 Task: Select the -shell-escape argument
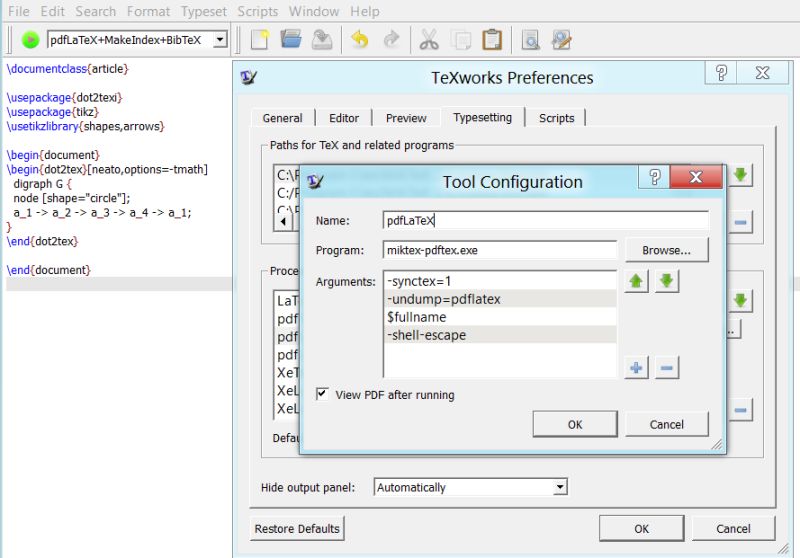(500, 335)
